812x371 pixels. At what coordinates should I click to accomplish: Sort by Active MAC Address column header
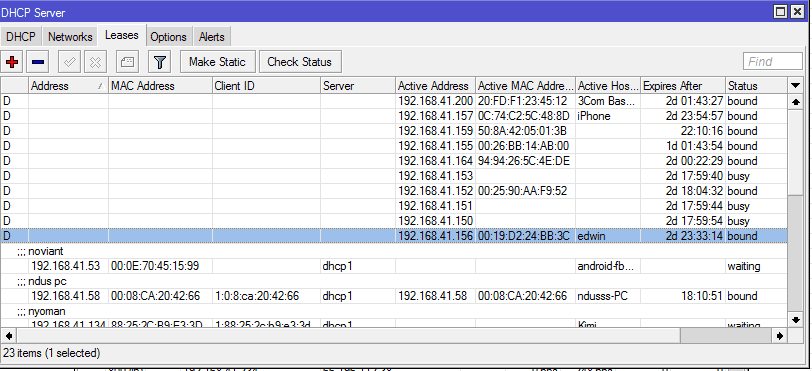(x=526, y=86)
